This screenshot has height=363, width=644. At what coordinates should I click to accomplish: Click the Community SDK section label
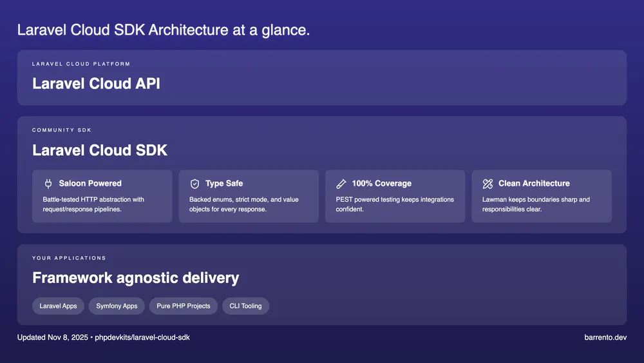(62, 130)
